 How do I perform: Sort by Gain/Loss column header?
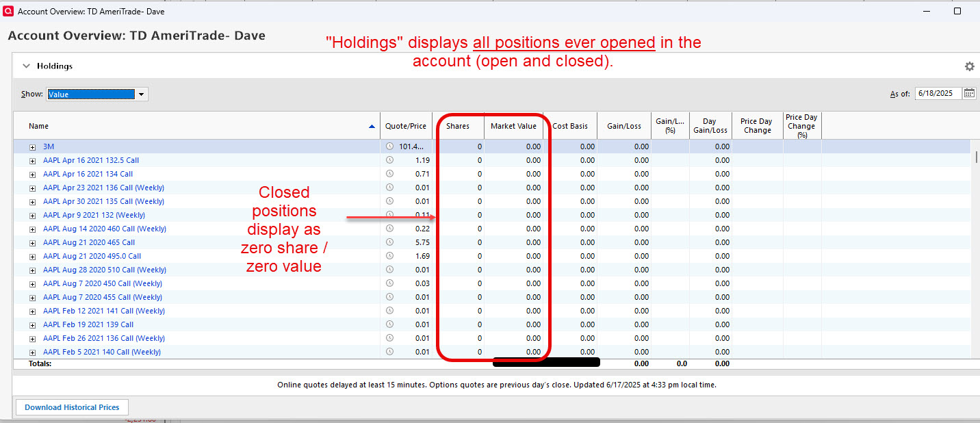pos(624,126)
